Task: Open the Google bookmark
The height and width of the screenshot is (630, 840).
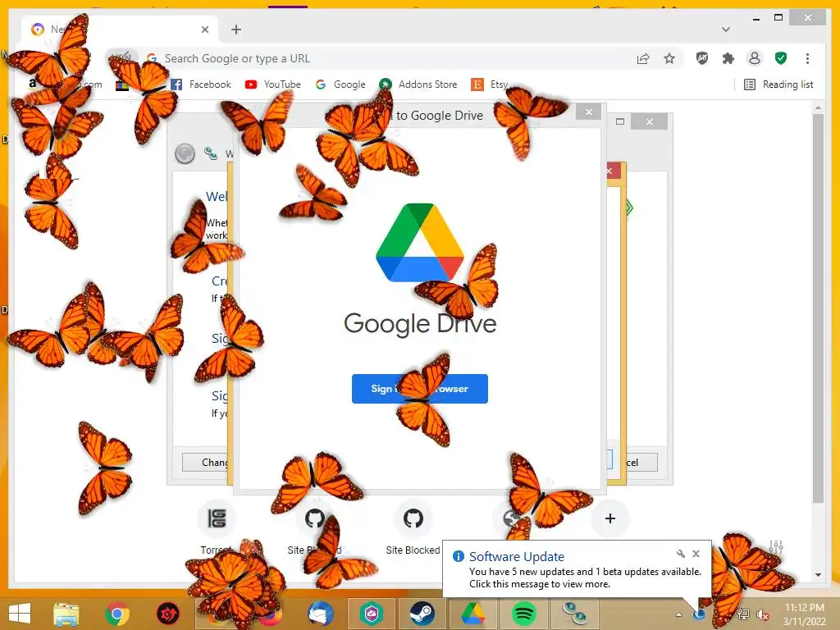Action: coord(340,84)
